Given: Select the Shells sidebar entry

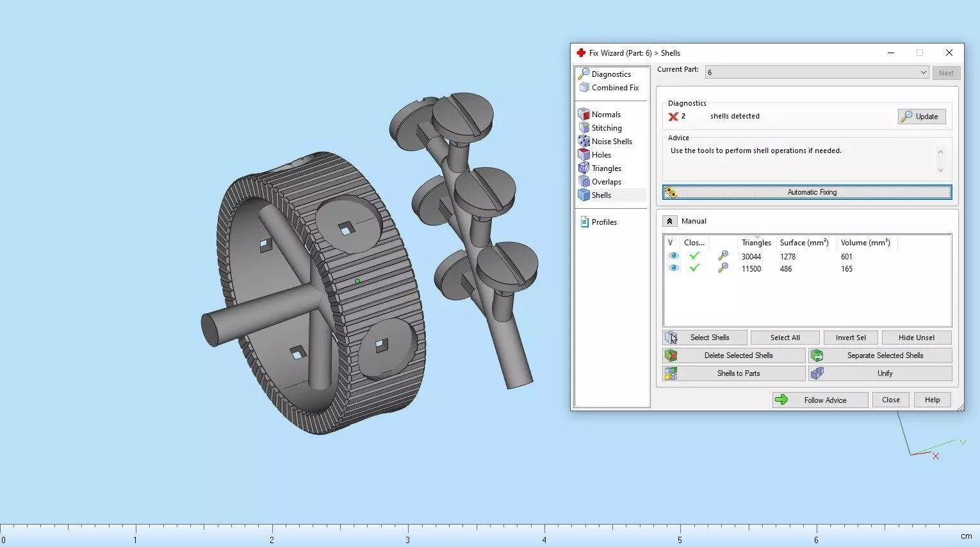Looking at the screenshot, I should tap(601, 195).
